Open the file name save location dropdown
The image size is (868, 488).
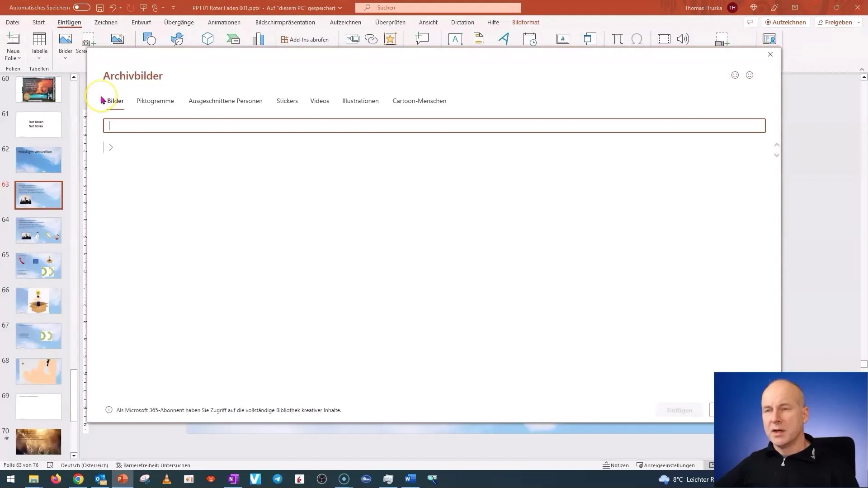pyautogui.click(x=340, y=8)
